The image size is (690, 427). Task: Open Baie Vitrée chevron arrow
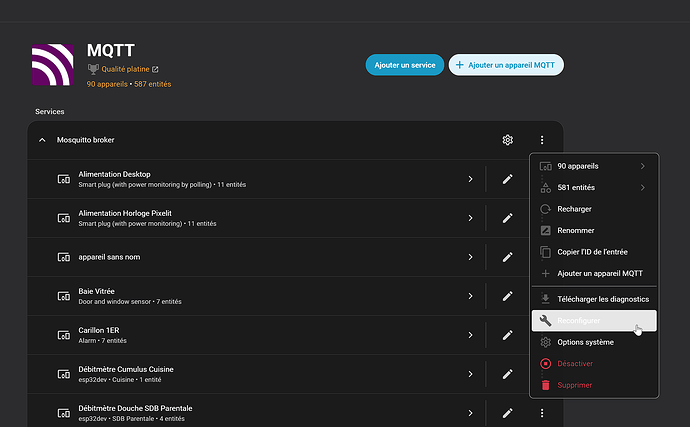[x=470, y=296]
